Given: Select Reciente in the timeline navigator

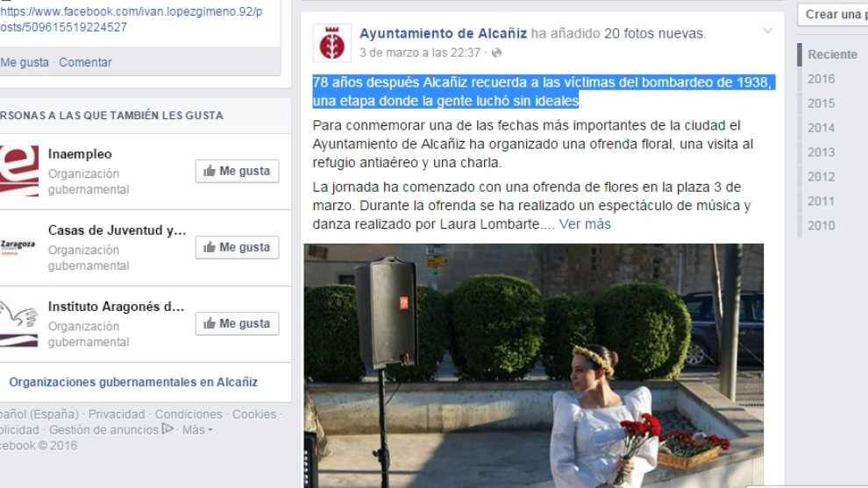Looking at the screenshot, I should tap(832, 55).
